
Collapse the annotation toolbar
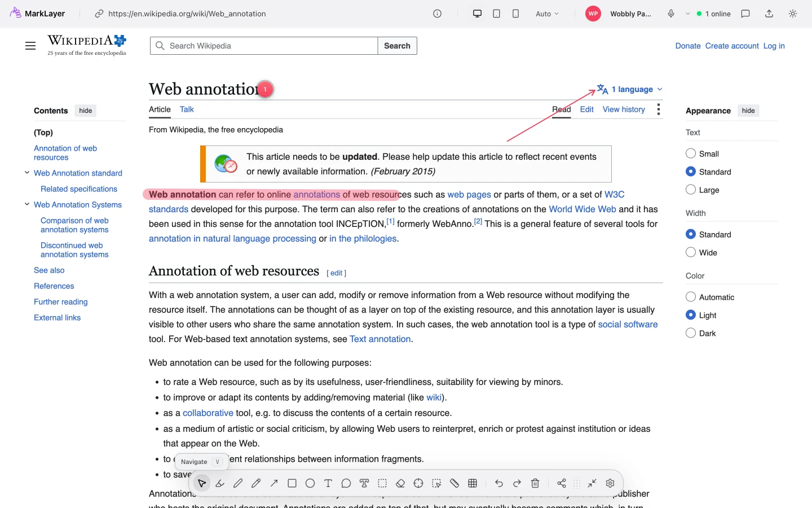(592, 483)
